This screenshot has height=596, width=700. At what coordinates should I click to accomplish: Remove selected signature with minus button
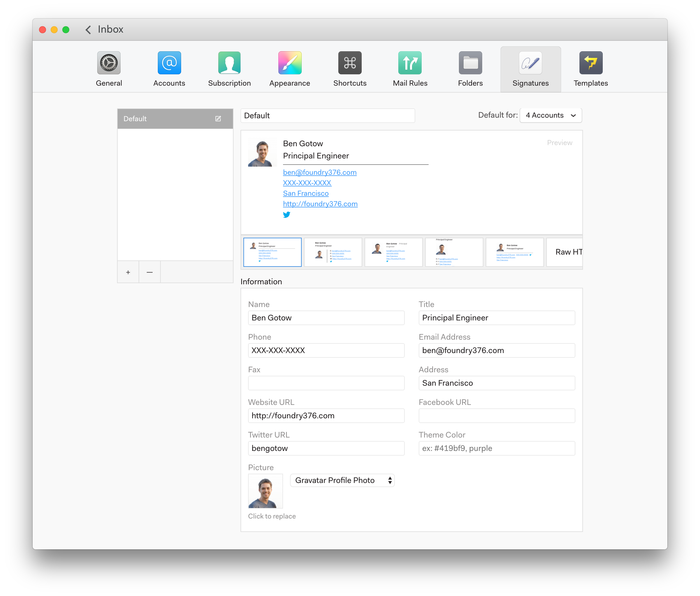click(150, 272)
